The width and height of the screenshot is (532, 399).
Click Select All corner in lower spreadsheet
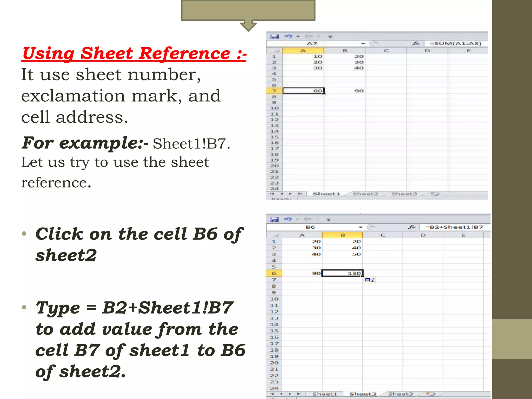tap(274, 235)
